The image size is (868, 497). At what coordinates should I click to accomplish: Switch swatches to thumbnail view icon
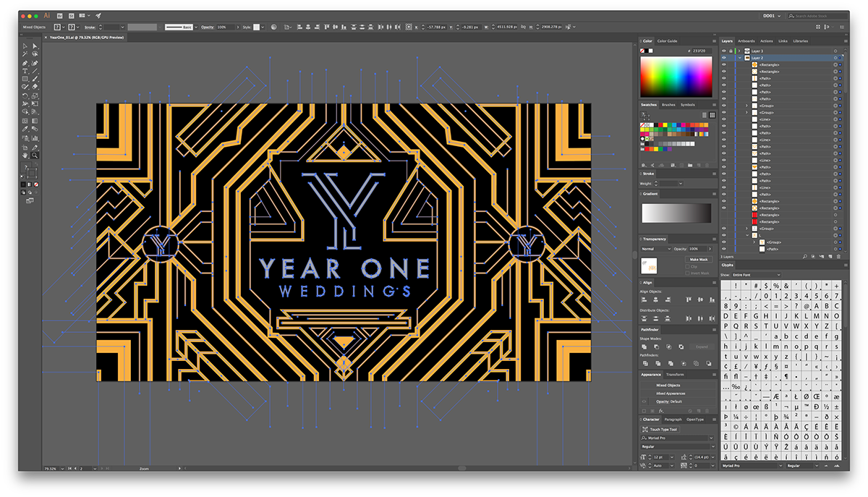click(x=712, y=114)
